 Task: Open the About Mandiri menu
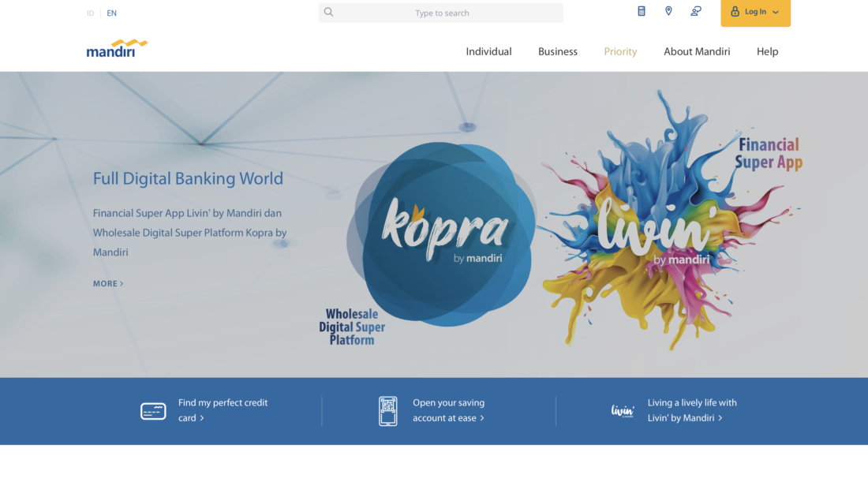pyautogui.click(x=697, y=52)
